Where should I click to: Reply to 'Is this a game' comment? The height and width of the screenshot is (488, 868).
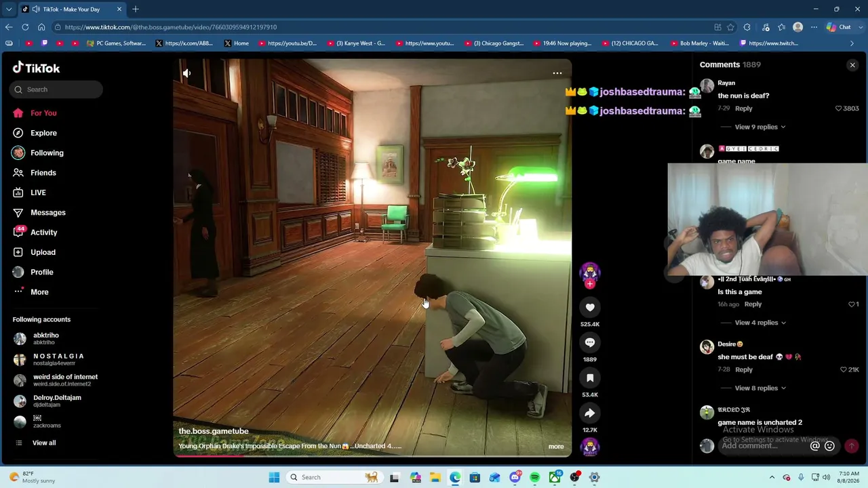pyautogui.click(x=753, y=304)
